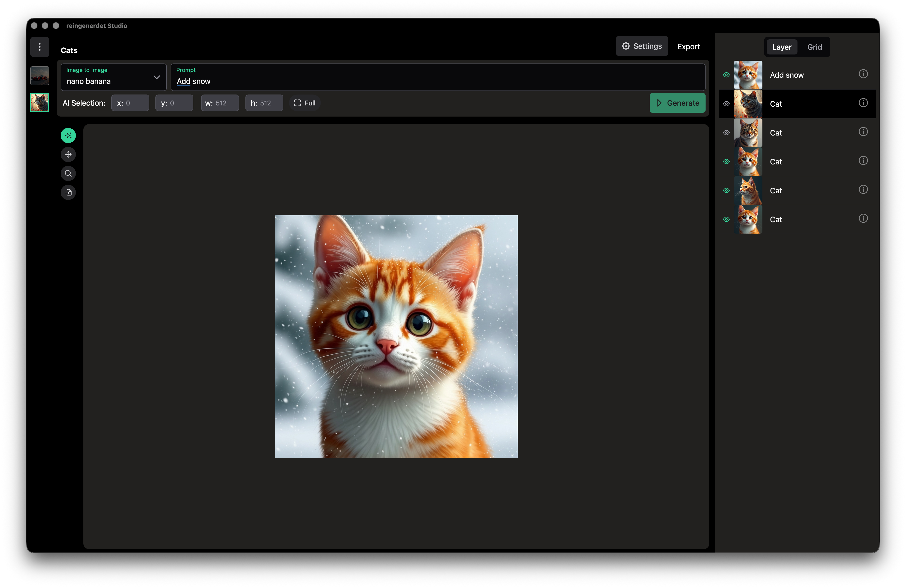Open the dark car project thumbnail

pyautogui.click(x=40, y=76)
